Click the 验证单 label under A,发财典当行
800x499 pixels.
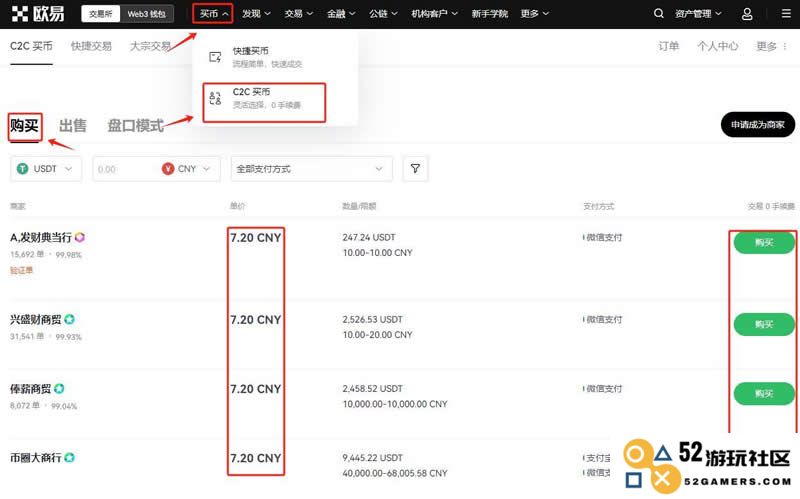click(x=21, y=270)
